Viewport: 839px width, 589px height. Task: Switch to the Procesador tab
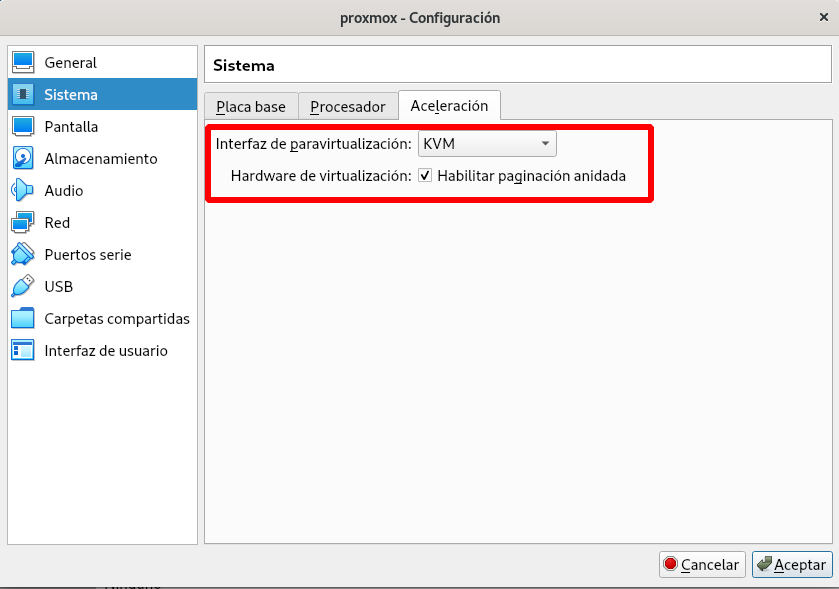pyautogui.click(x=347, y=107)
